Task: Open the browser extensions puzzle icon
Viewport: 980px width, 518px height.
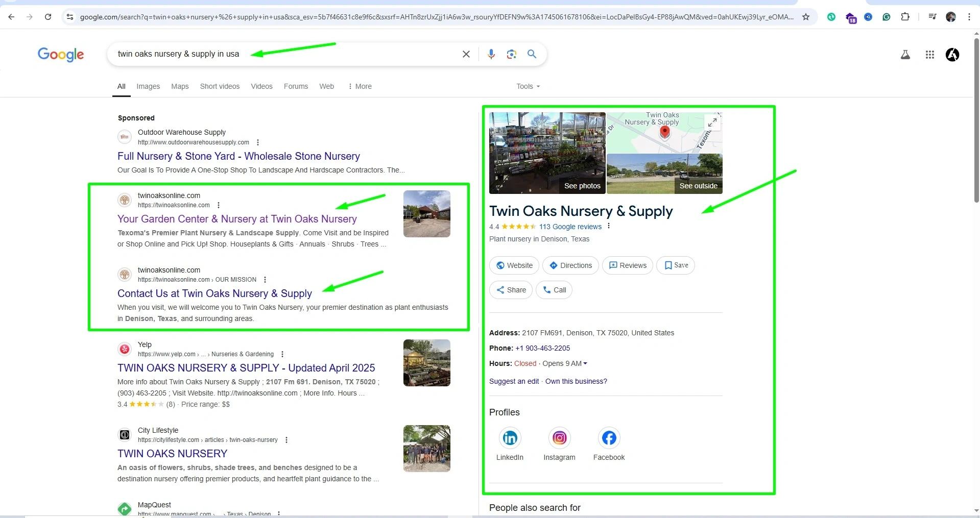Action: pyautogui.click(x=905, y=17)
